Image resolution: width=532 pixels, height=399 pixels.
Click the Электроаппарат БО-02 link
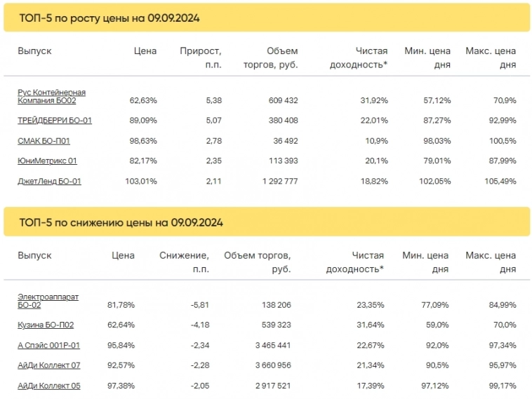point(48,301)
